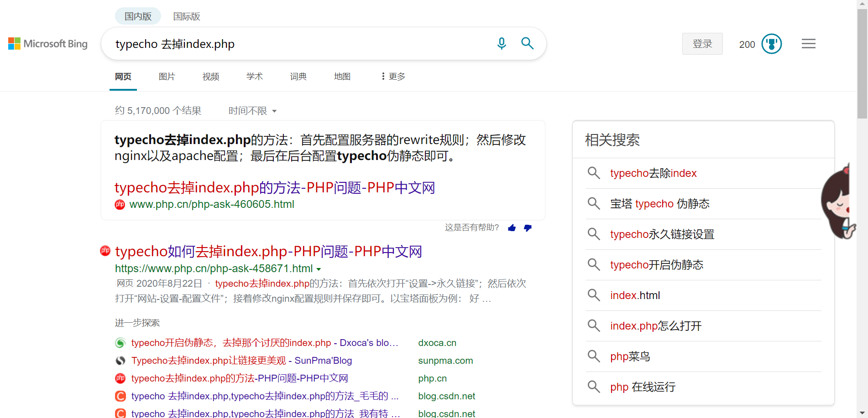Viewport: 868px width, 418px height.
Task: Select the 网页 tab
Action: point(123,77)
